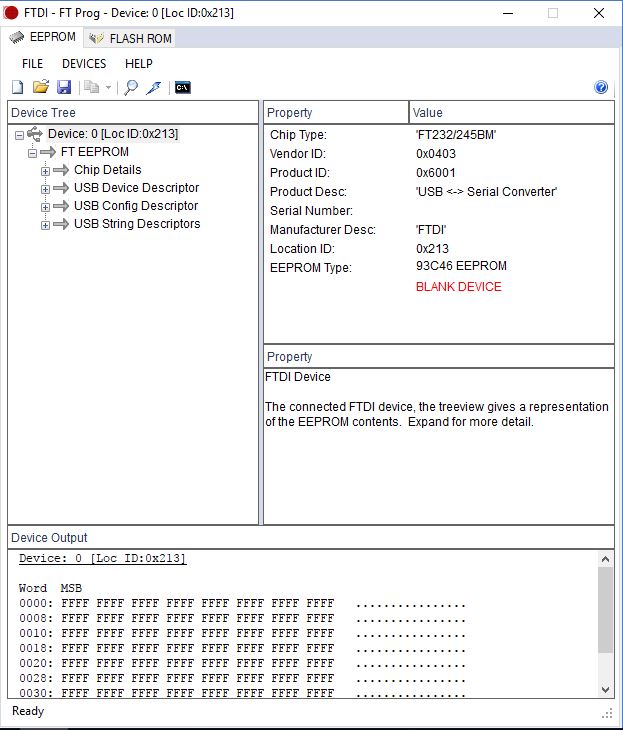The width and height of the screenshot is (623, 730).
Task: Click the USB device icon beside Device: 0
Action: tap(35, 134)
